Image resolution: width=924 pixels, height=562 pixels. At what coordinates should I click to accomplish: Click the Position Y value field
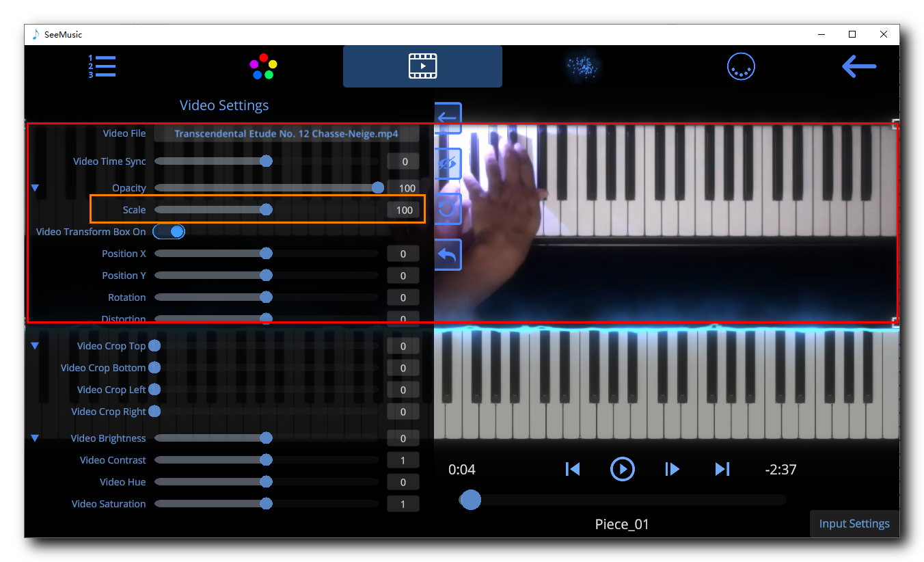click(x=403, y=276)
